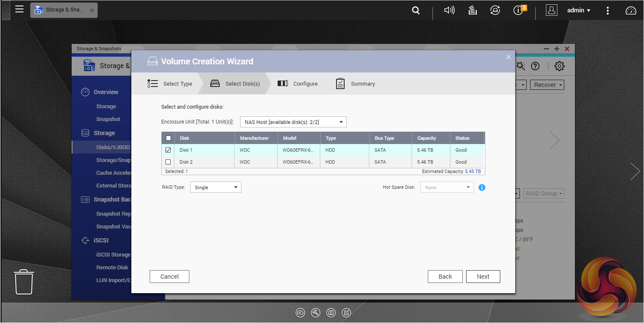
Task: Toggle the select-all disks header checkbox
Action: [x=168, y=138]
